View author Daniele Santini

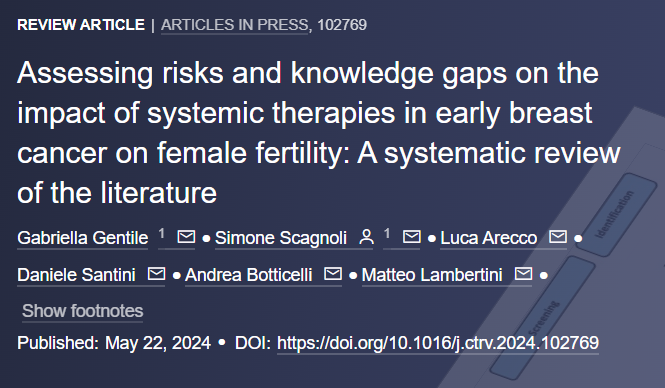[76, 275]
